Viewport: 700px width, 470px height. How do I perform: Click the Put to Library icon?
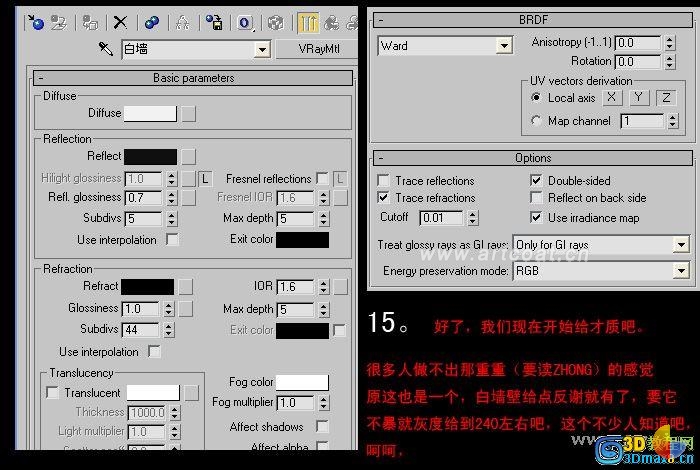[214, 22]
